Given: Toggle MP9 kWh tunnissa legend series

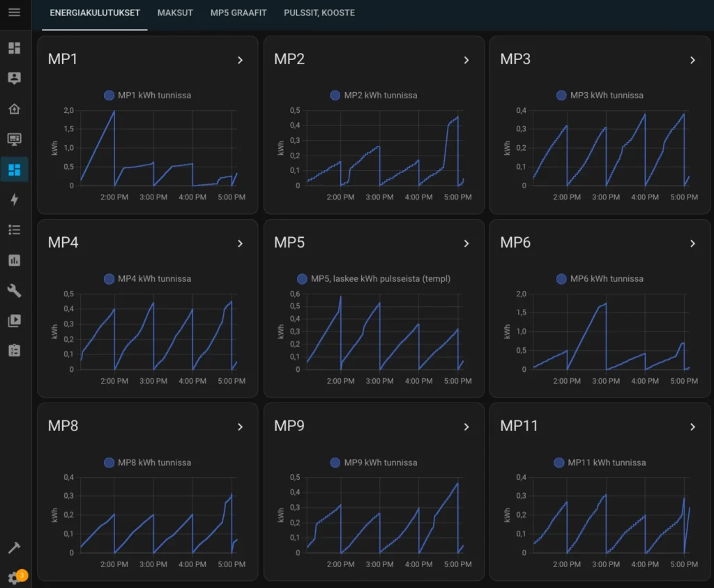Looking at the screenshot, I should pos(374,462).
